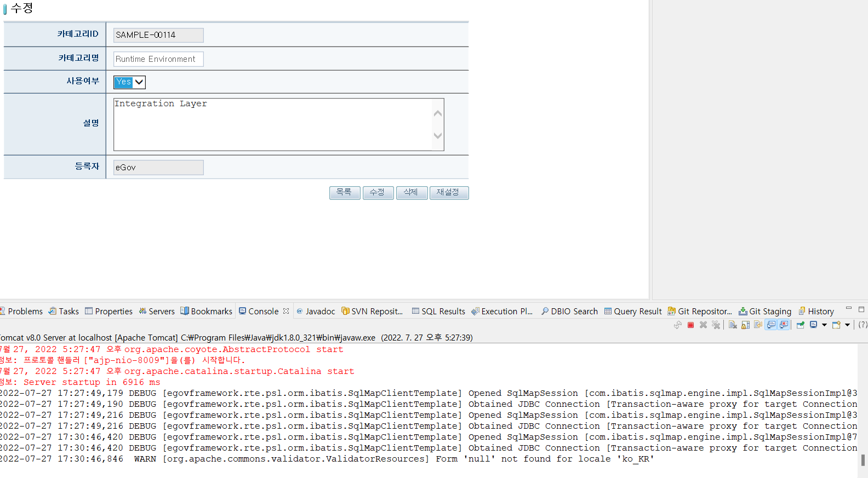The width and height of the screenshot is (868, 478).
Task: Toggle Scroll Lock in the console toolbar
Action: (x=745, y=325)
